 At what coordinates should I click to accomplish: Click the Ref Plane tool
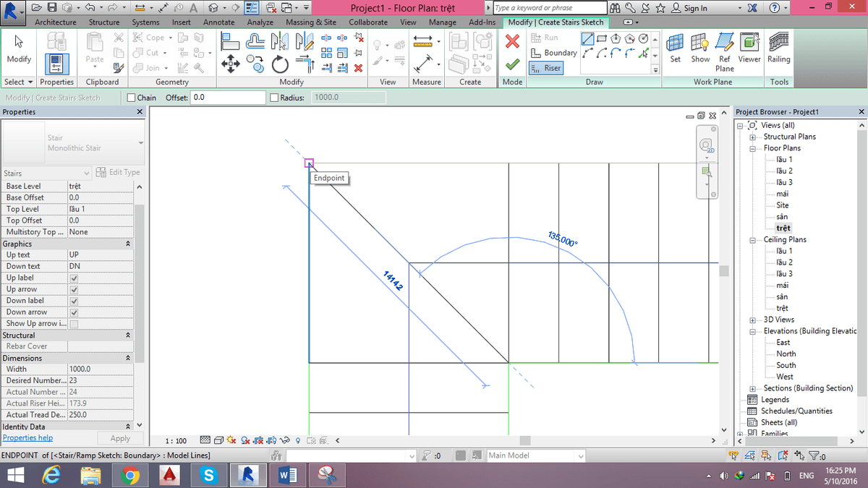click(725, 53)
